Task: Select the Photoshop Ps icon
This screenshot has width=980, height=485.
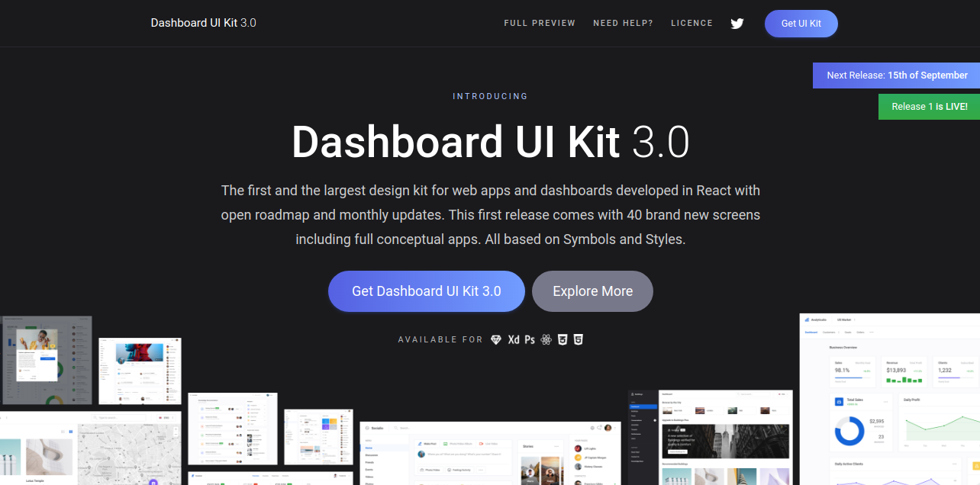Action: [x=530, y=339]
